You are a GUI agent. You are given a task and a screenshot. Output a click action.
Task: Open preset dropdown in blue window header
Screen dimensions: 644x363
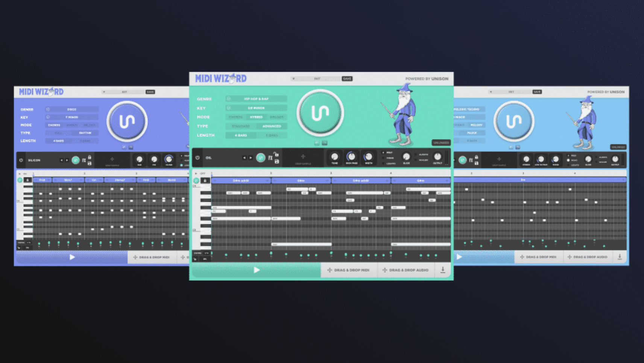510,92
